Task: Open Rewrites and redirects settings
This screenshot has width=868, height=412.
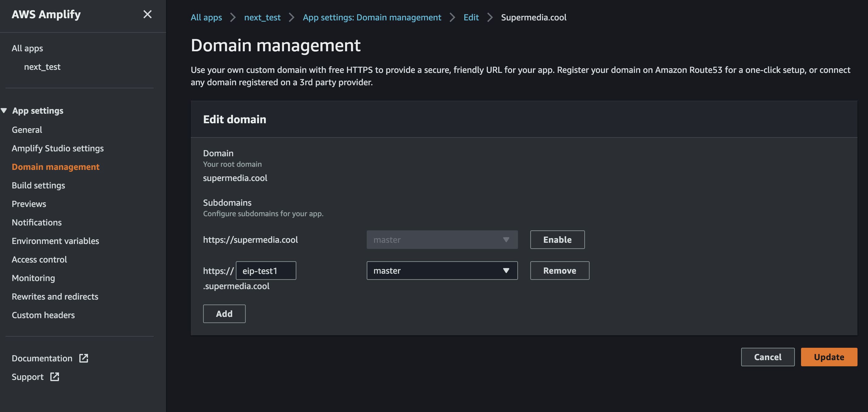Action: pos(55,296)
